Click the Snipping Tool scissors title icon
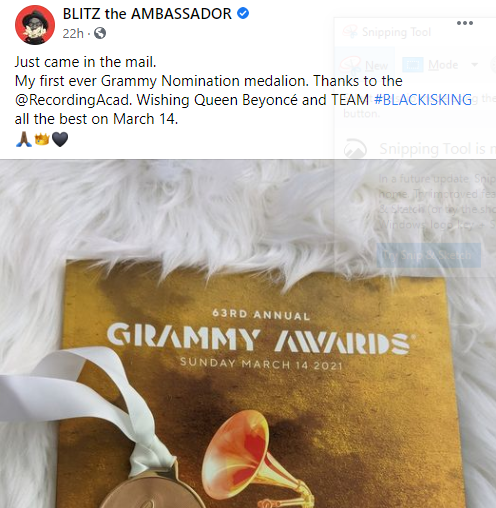The width and height of the screenshot is (496, 508). point(350,32)
